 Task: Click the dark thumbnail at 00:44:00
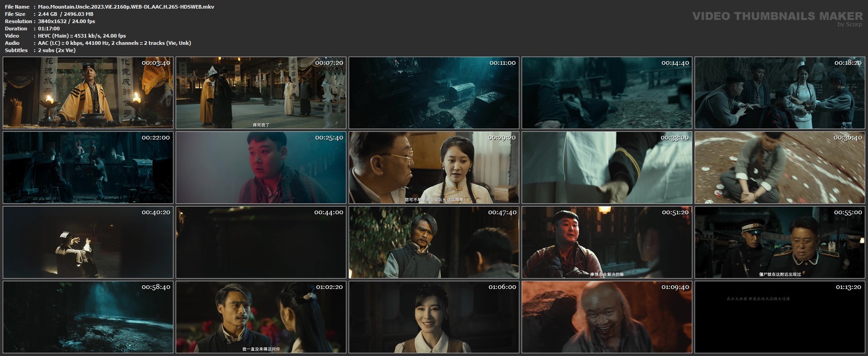[x=261, y=242]
